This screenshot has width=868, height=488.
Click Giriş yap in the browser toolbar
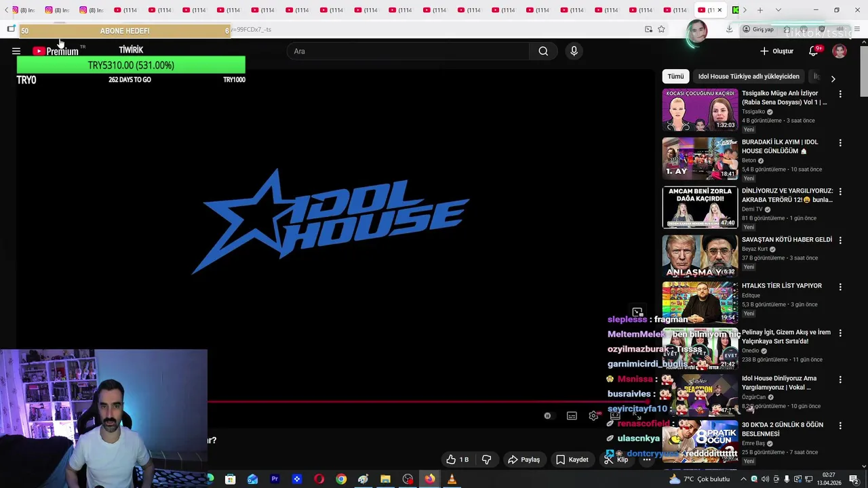pyautogui.click(x=757, y=29)
